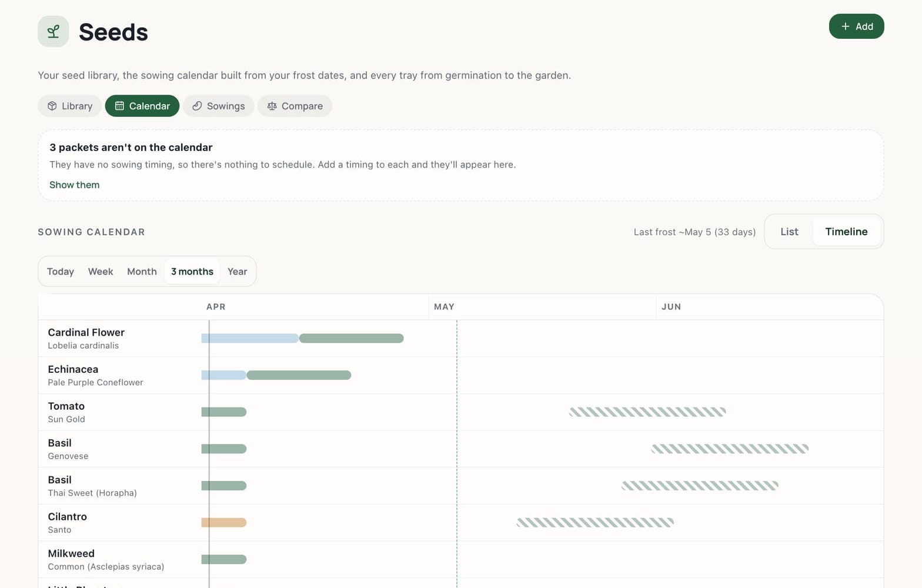Viewport: 922px width, 588px height.
Task: Open the Cardinal Flower row
Action: click(461, 339)
